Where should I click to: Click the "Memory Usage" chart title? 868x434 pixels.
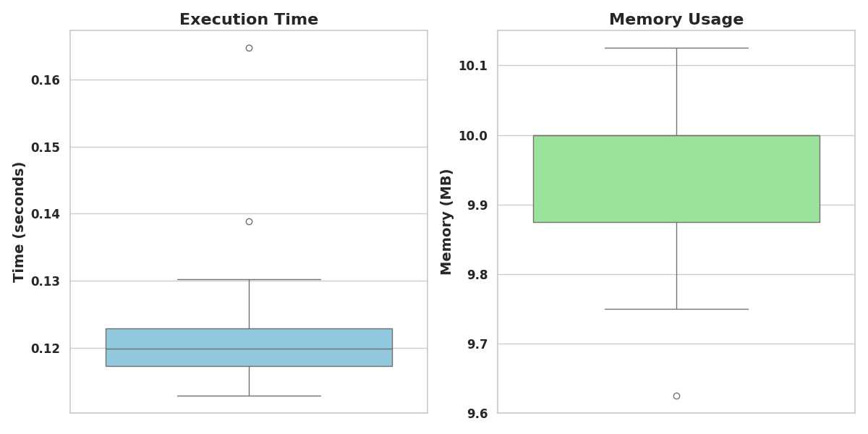pyautogui.click(x=676, y=20)
